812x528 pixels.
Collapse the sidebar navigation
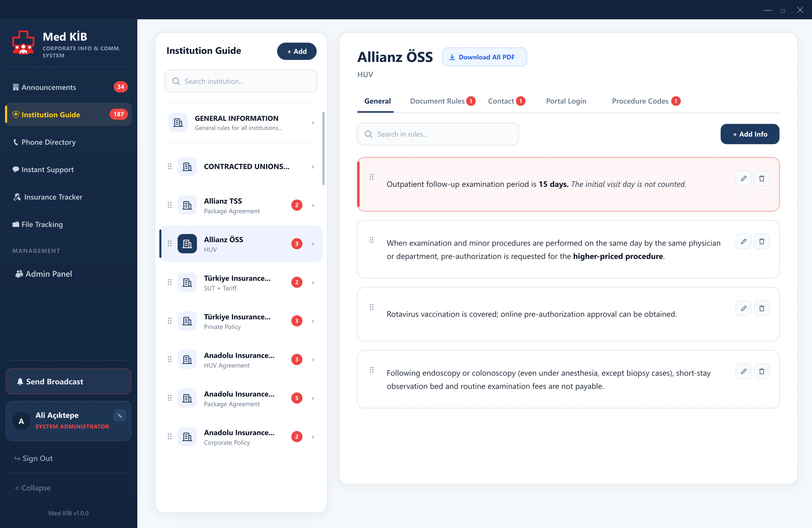[33, 487]
